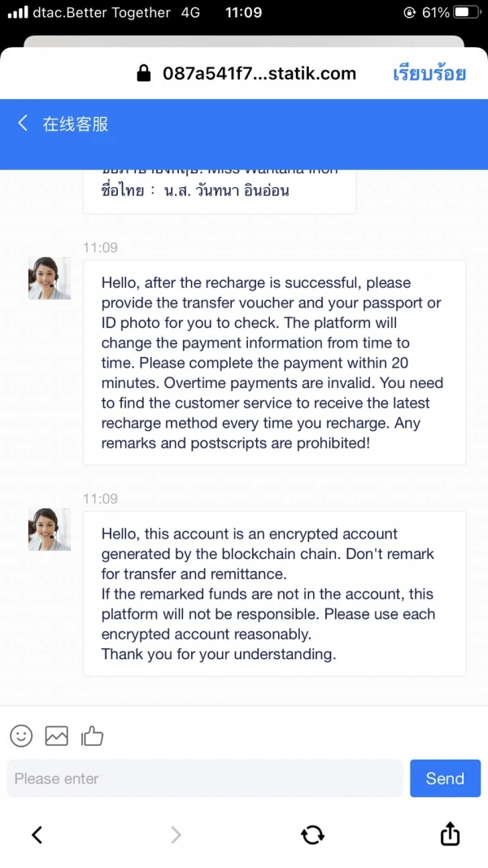Tap the message showing Thai name

[x=220, y=190]
